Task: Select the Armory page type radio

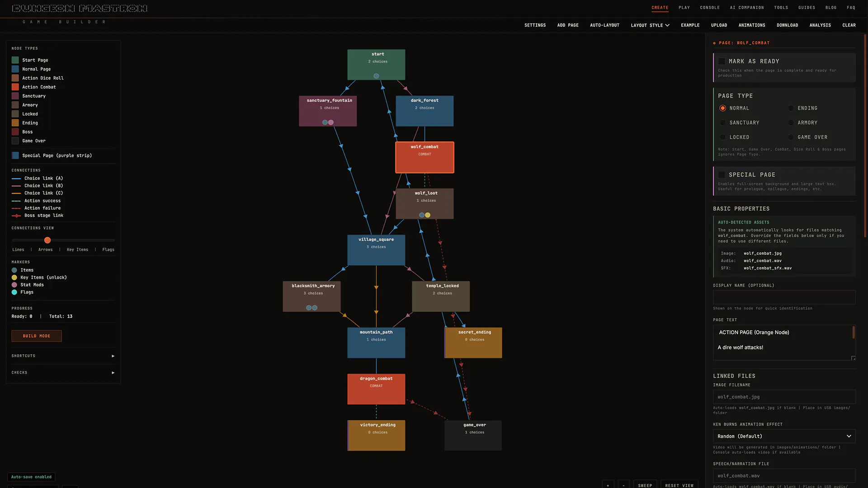Action: click(x=791, y=122)
